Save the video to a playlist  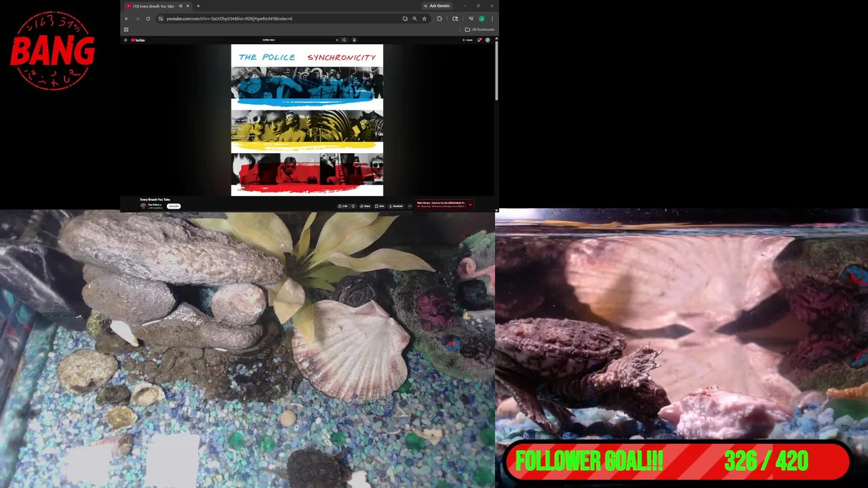click(380, 206)
